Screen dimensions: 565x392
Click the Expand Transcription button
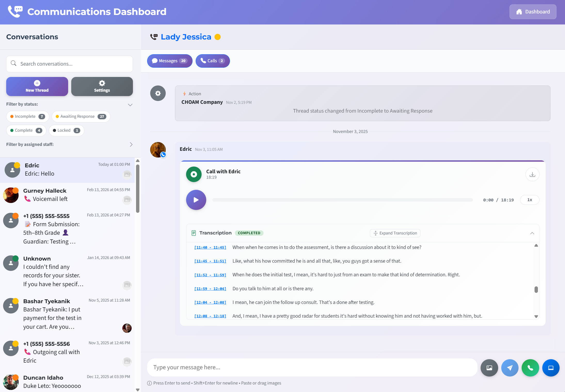[x=395, y=233]
